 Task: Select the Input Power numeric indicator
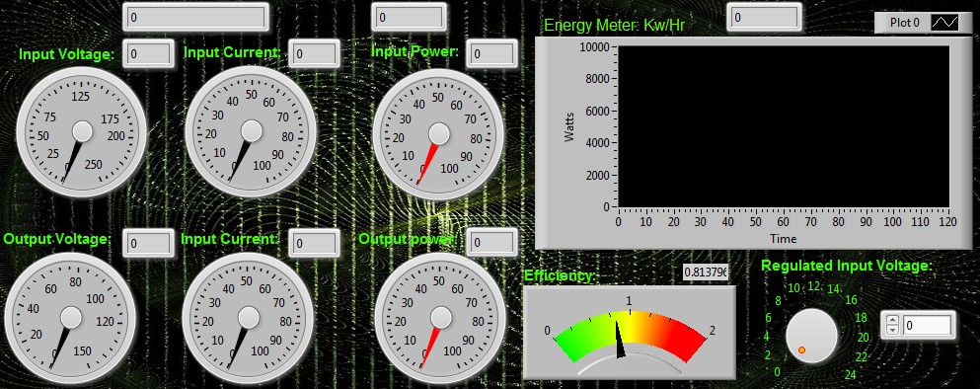click(491, 54)
